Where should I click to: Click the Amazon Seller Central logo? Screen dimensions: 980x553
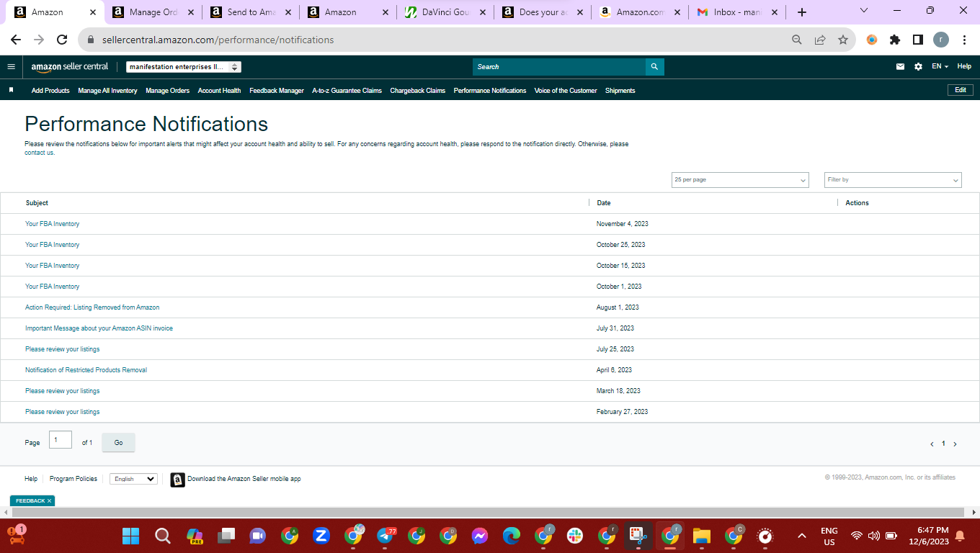[x=70, y=67]
